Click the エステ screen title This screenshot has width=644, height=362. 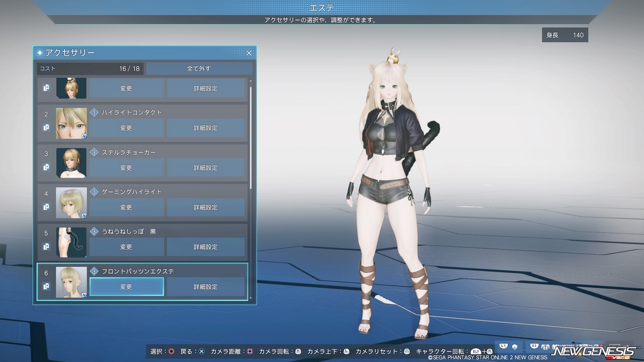322,8
